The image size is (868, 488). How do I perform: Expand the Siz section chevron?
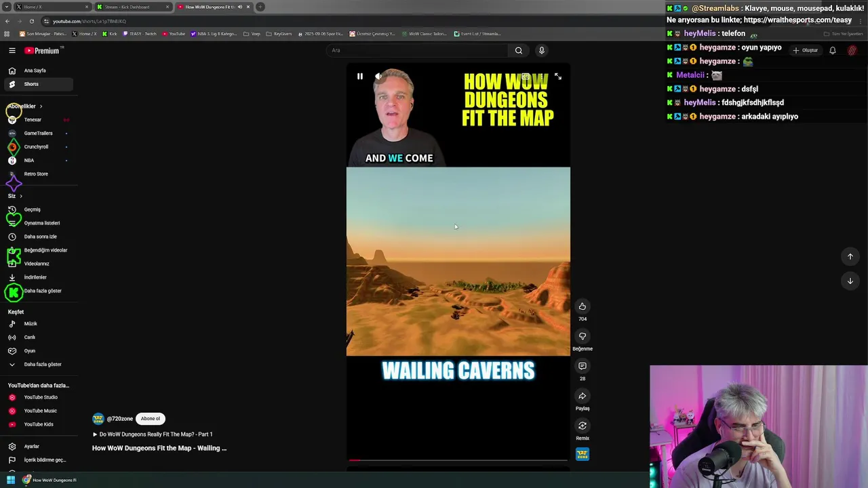click(21, 196)
